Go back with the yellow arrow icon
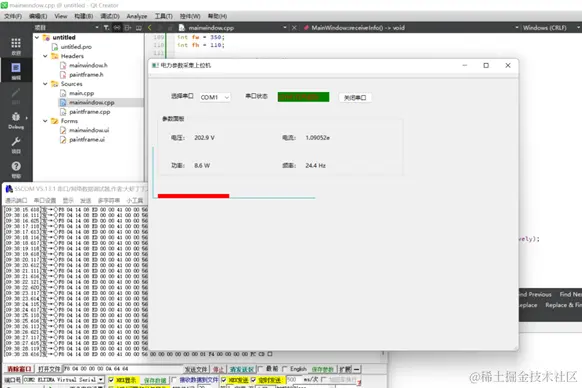Screen dimensions: 582x388 click(150, 27)
